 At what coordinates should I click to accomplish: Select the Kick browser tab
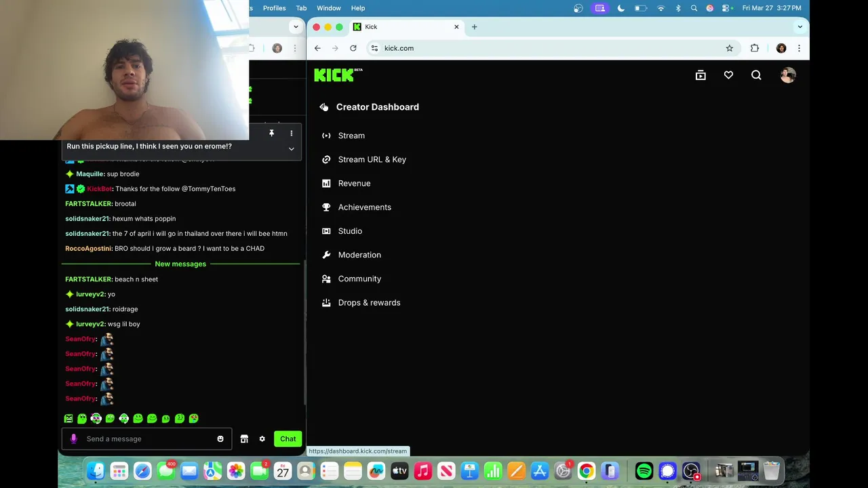pyautogui.click(x=406, y=27)
